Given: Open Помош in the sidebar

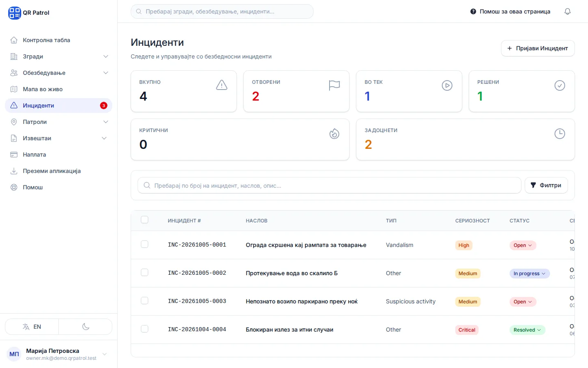Looking at the screenshot, I should tap(58, 187).
